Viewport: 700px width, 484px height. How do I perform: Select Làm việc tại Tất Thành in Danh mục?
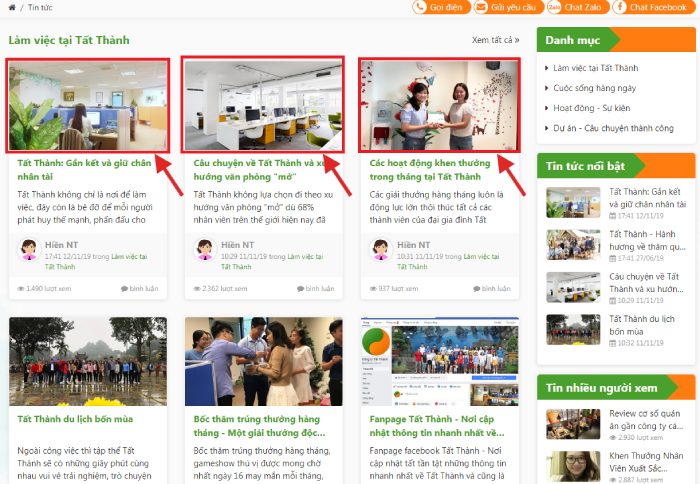click(596, 68)
